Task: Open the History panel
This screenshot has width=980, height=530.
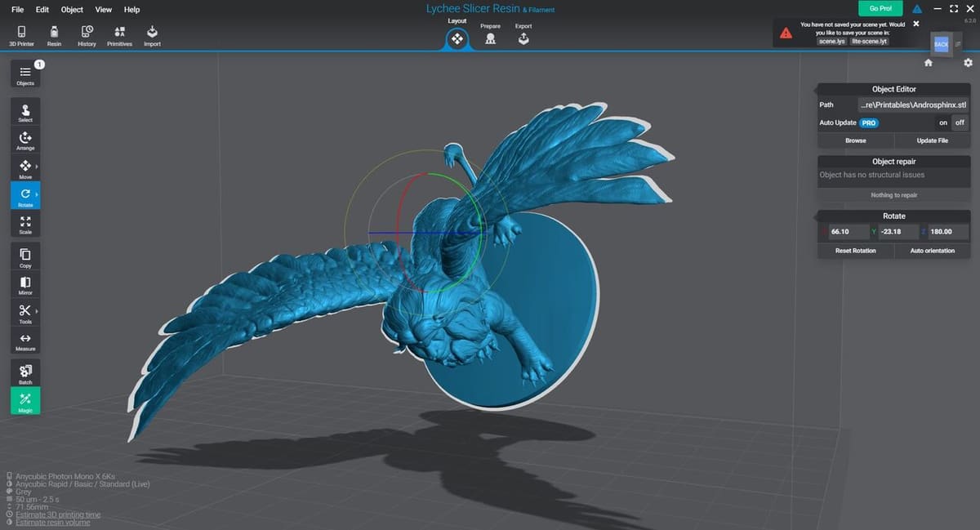Action: 87,36
